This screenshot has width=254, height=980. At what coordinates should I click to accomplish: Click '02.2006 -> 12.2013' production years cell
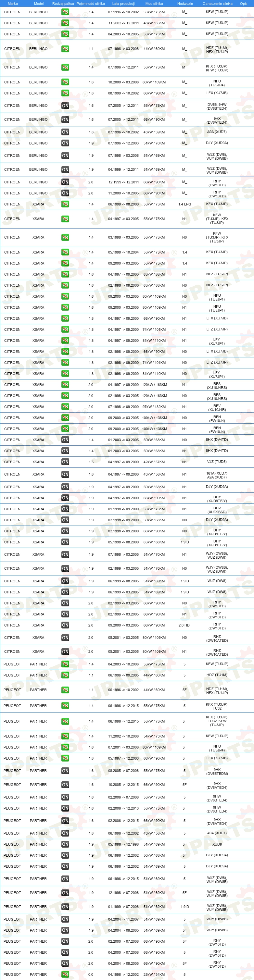click(123, 808)
